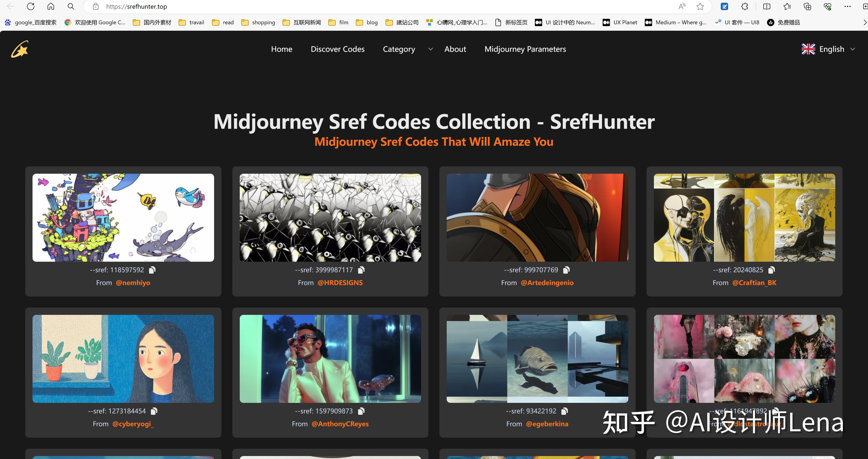Image resolution: width=868 pixels, height=459 pixels.
Task: Copy sref code 93422192
Action: click(565, 411)
